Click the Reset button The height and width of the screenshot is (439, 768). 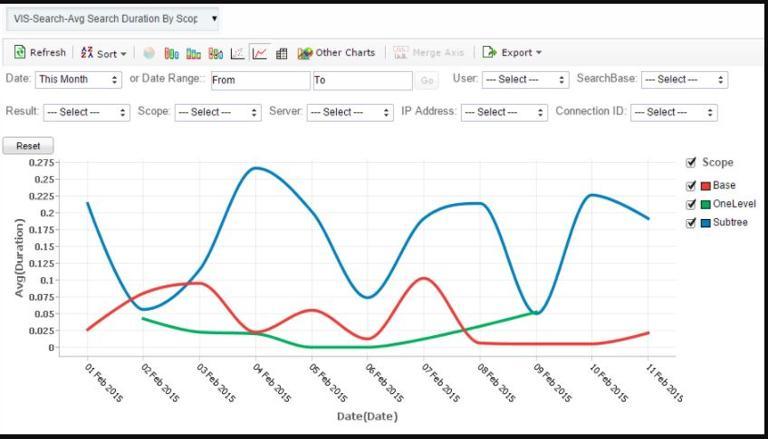click(x=28, y=146)
